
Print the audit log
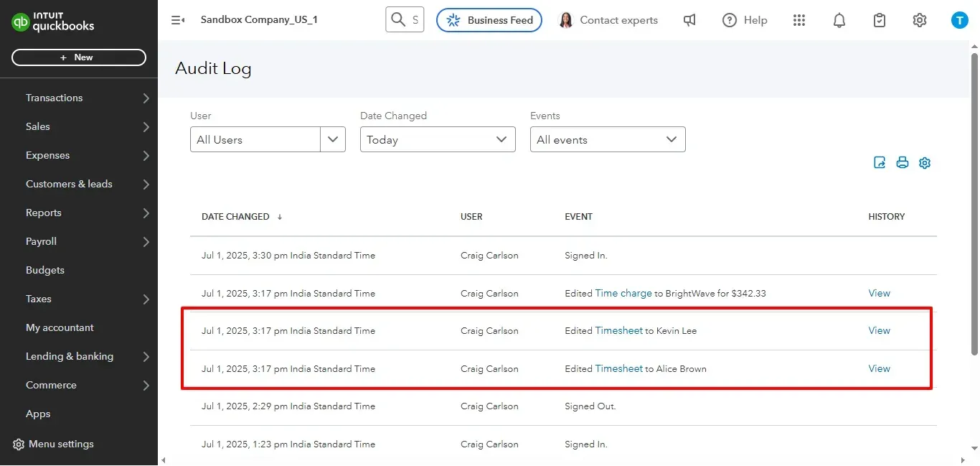tap(903, 162)
